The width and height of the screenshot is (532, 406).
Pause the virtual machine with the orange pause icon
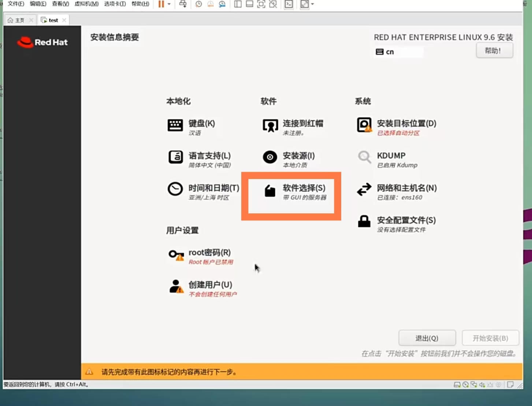coord(161,4)
